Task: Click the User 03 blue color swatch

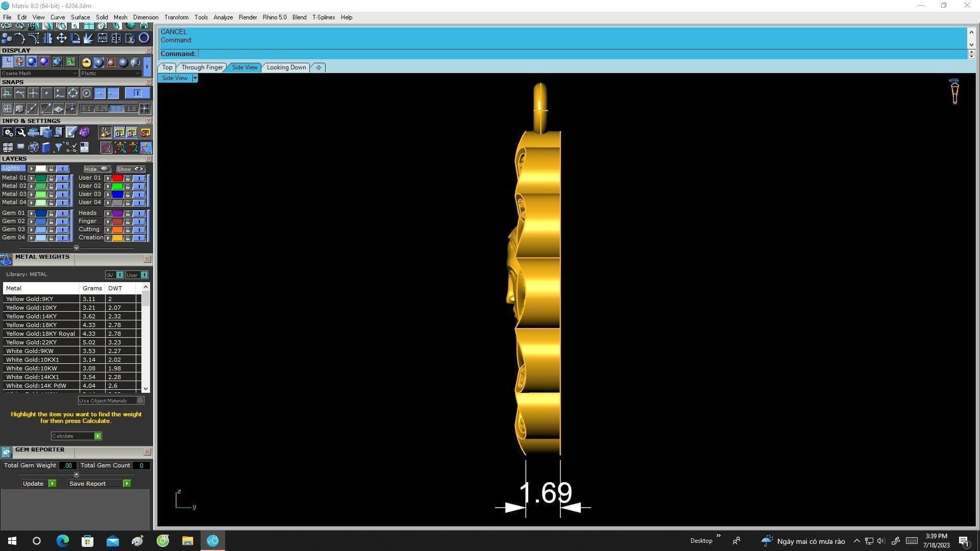Action: click(x=117, y=194)
